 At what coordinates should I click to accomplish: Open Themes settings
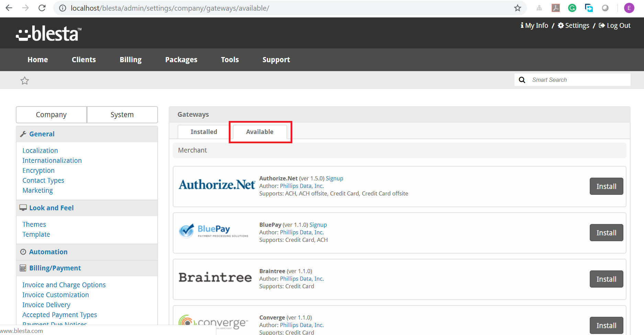coord(34,224)
